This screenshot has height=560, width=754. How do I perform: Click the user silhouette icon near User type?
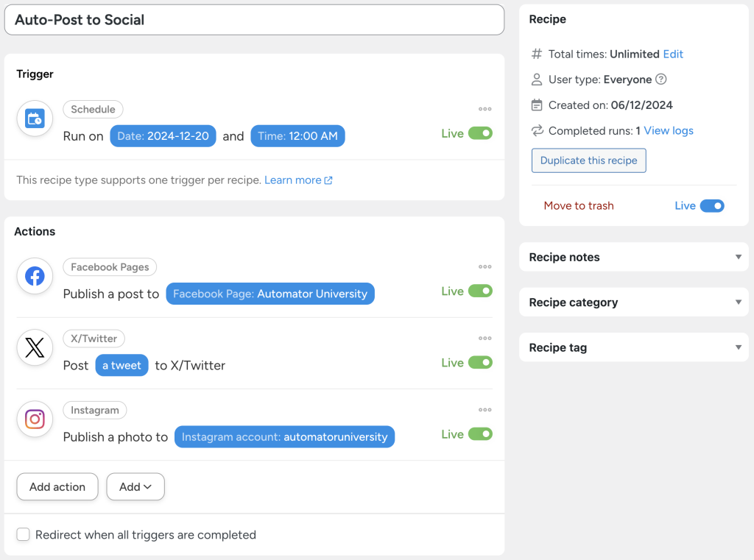(537, 79)
